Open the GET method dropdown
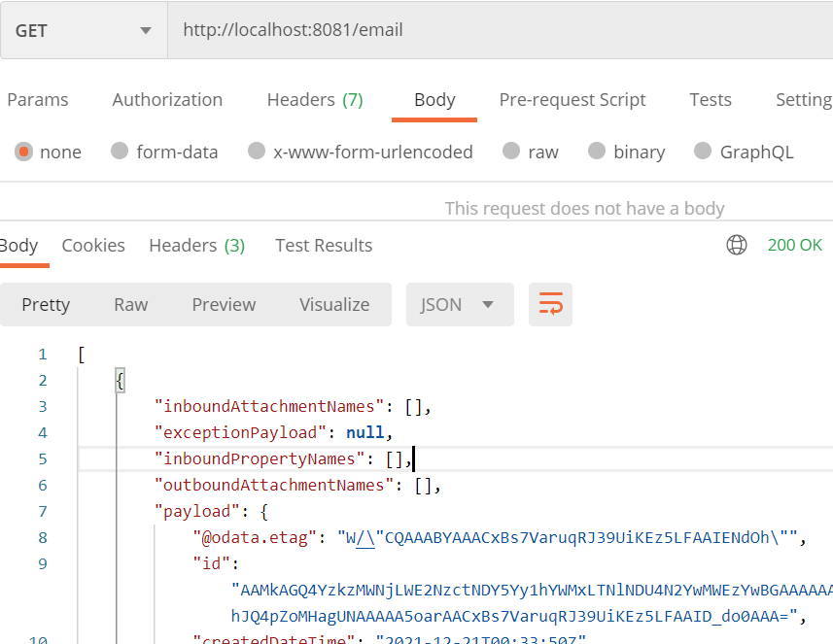This screenshot has height=644, width=833. coord(84,30)
